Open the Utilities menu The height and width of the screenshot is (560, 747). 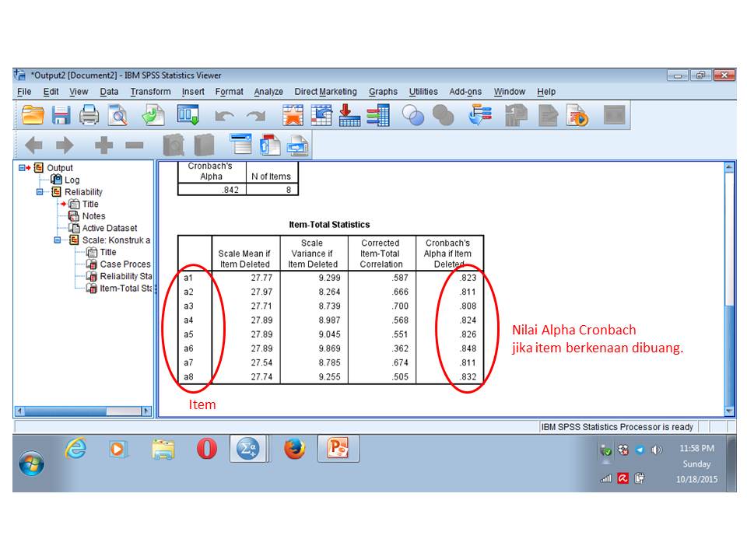423,92
